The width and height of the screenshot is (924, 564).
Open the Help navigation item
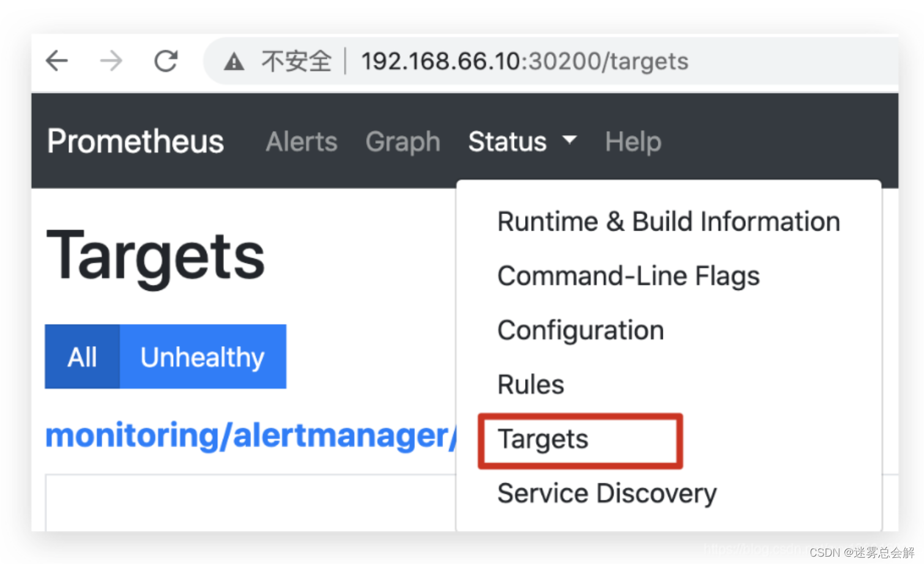click(x=633, y=142)
